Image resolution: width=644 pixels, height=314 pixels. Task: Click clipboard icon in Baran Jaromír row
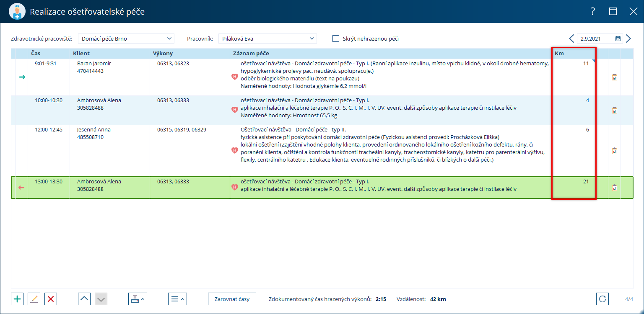[x=615, y=77]
